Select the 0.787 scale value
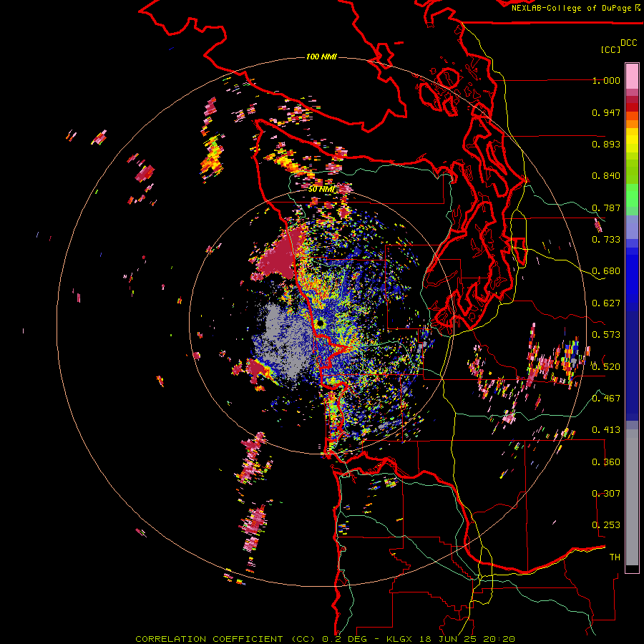Screen dimensions: 644x644 click(x=606, y=208)
